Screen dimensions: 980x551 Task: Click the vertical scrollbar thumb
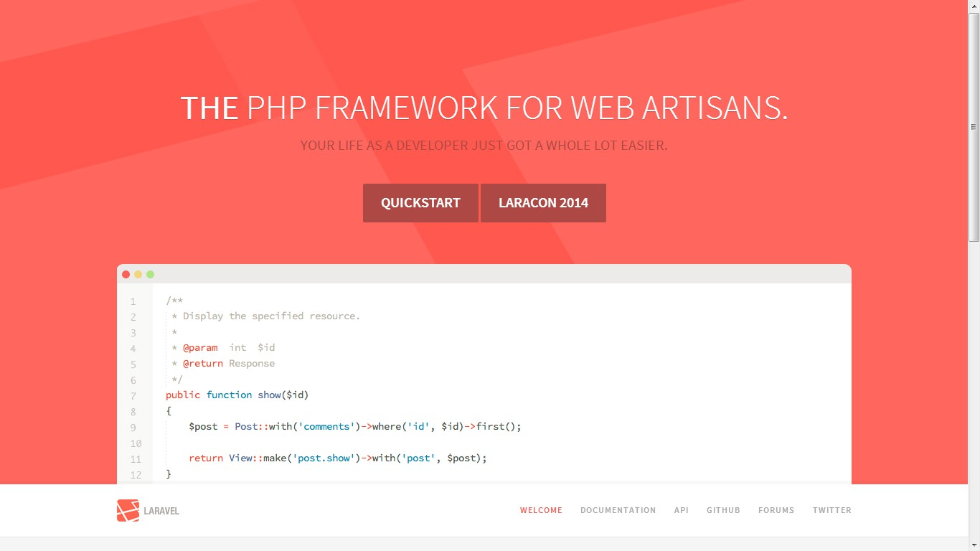click(x=974, y=127)
